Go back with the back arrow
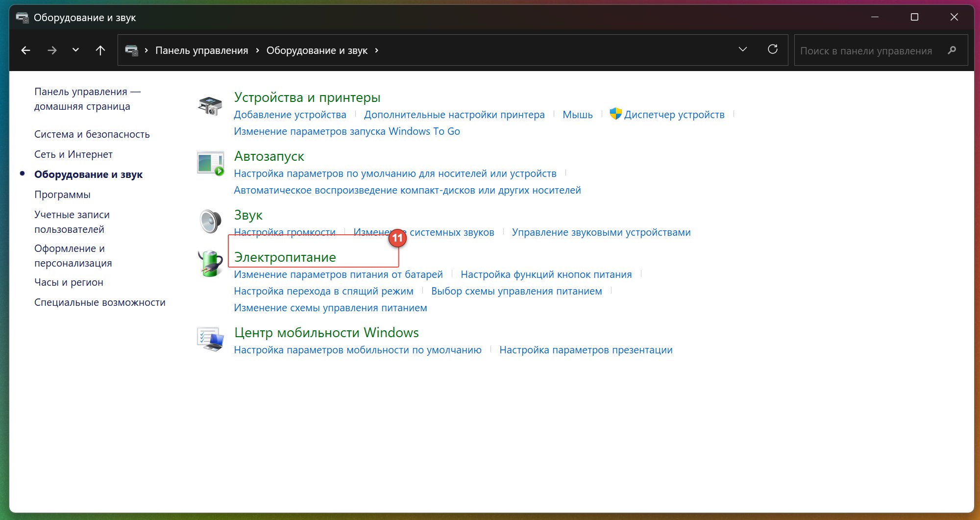The image size is (980, 520). 26,50
